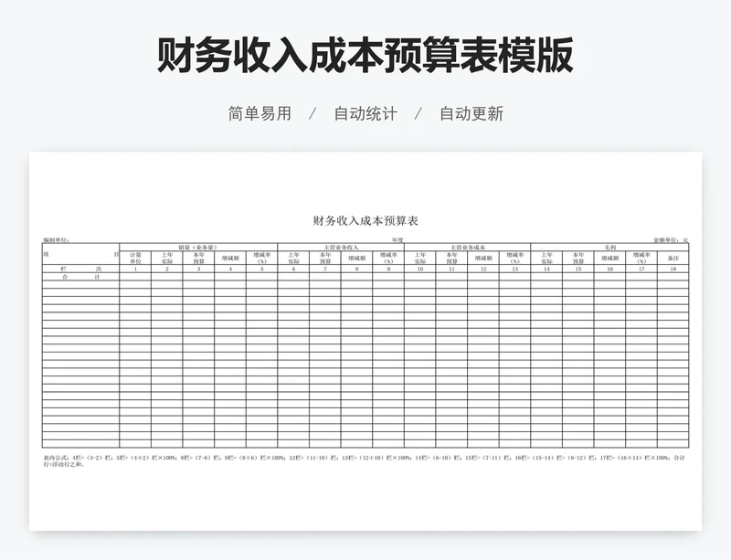Click column number 5 in 栏次 row
Image resolution: width=731 pixels, height=560 pixels.
tap(262, 269)
